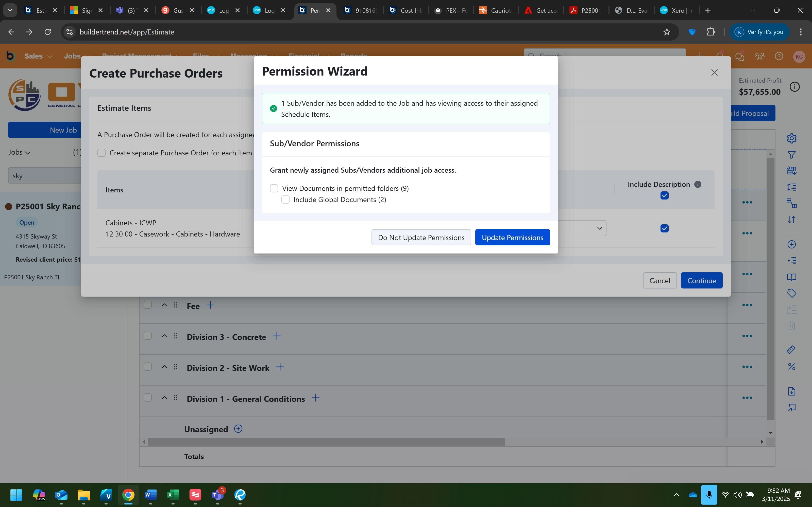This screenshot has height=507, width=812.
Task: Click the settings gear in right toolbar
Action: tap(791, 138)
